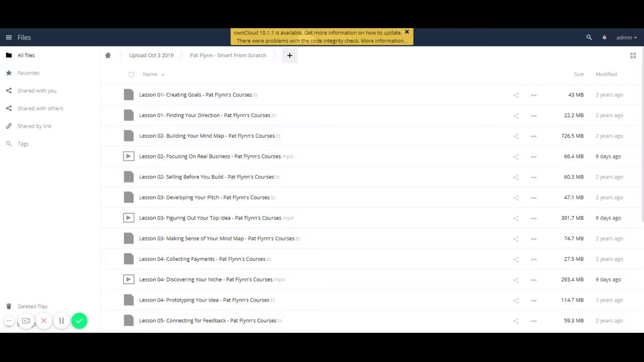Click the search magnifier icon

(589, 37)
